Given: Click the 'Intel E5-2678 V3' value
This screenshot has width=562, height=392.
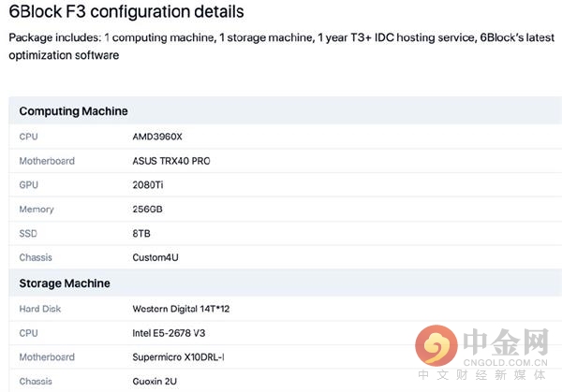Looking at the screenshot, I should (x=169, y=333).
